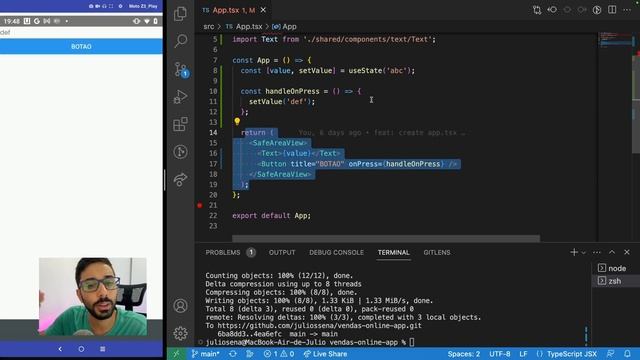Change encoding via UTF-8 status item

pyautogui.click(x=500, y=354)
